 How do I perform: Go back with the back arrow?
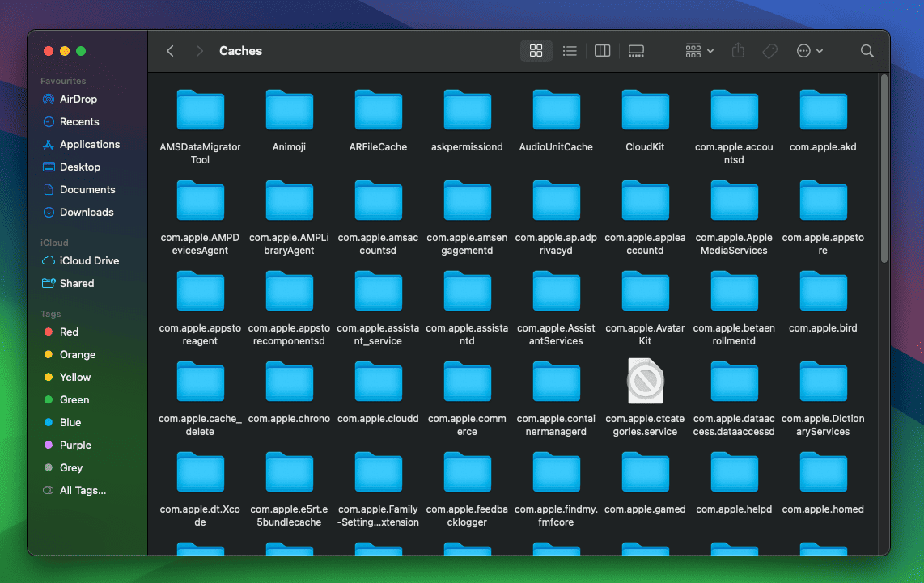tap(170, 51)
